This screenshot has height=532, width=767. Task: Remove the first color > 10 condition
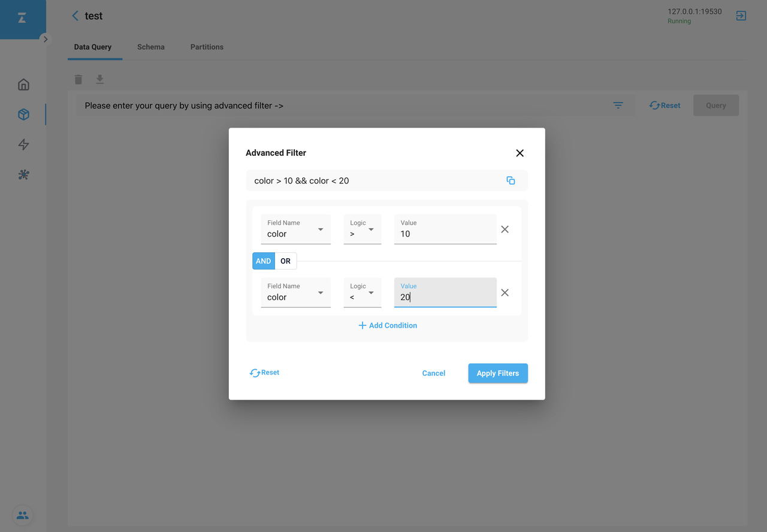(x=505, y=229)
